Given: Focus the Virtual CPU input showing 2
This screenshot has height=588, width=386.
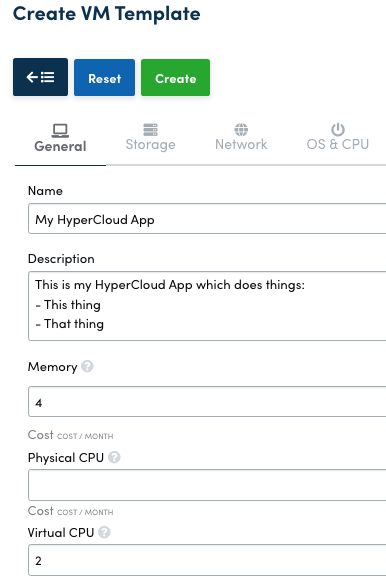Looking at the screenshot, I should [x=207, y=560].
